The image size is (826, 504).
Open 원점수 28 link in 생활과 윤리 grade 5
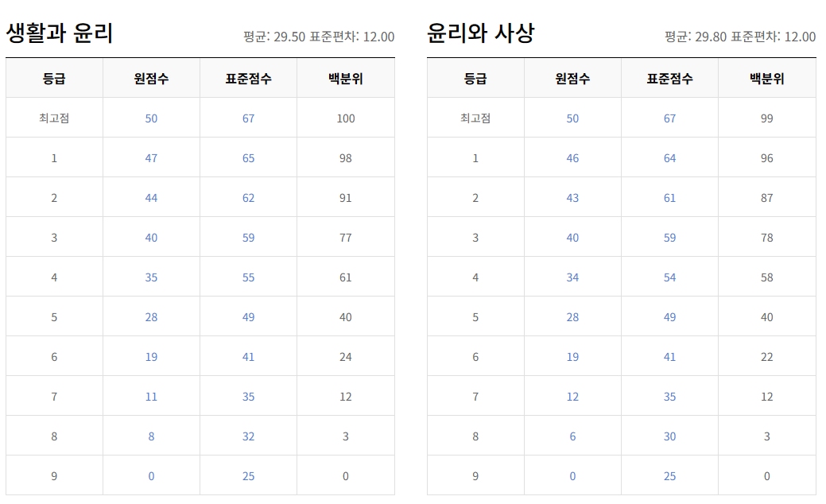[151, 317]
